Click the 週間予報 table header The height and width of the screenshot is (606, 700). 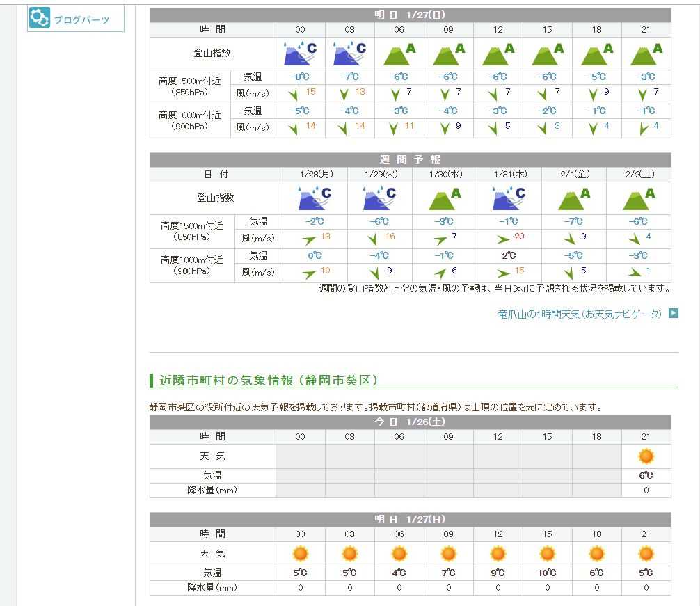(x=410, y=160)
